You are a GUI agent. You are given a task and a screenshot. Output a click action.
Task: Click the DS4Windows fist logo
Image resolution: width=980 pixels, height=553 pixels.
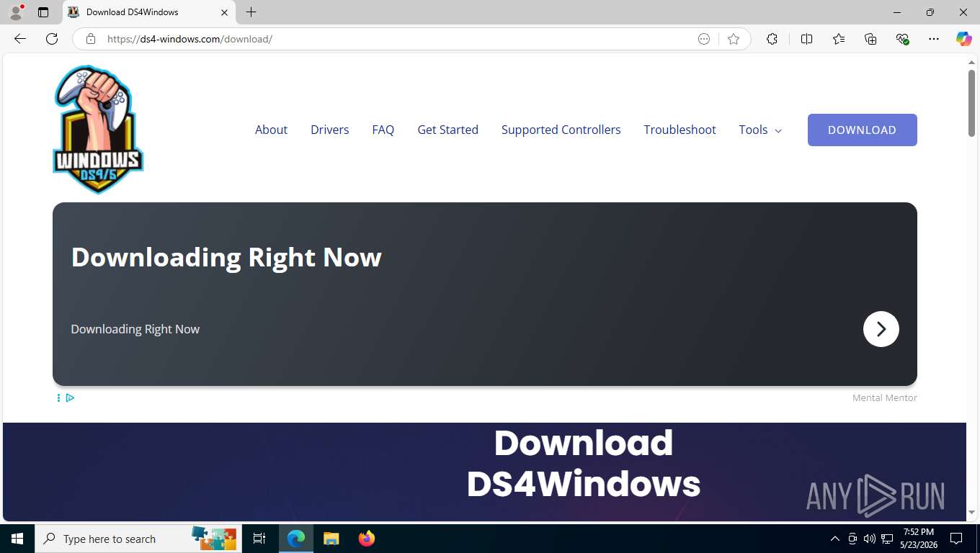click(x=98, y=130)
